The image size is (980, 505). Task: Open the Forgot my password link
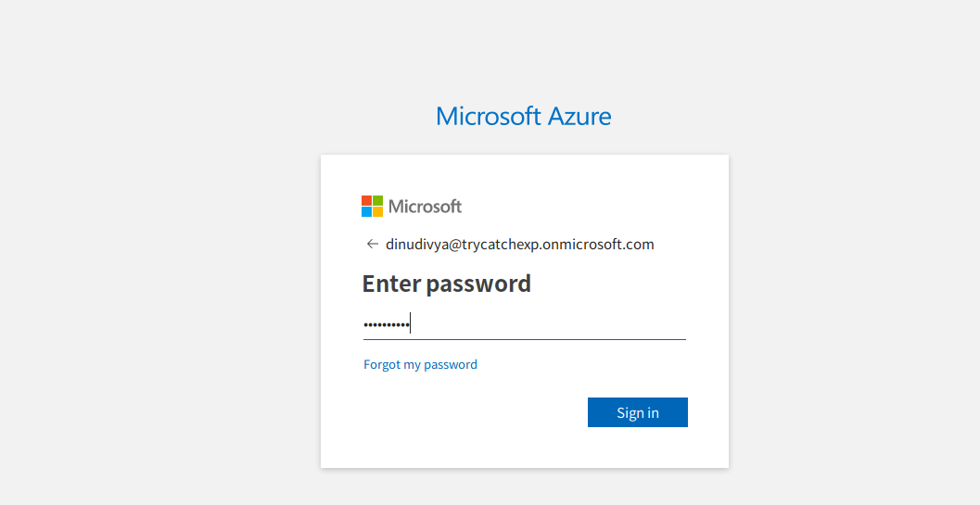420,364
